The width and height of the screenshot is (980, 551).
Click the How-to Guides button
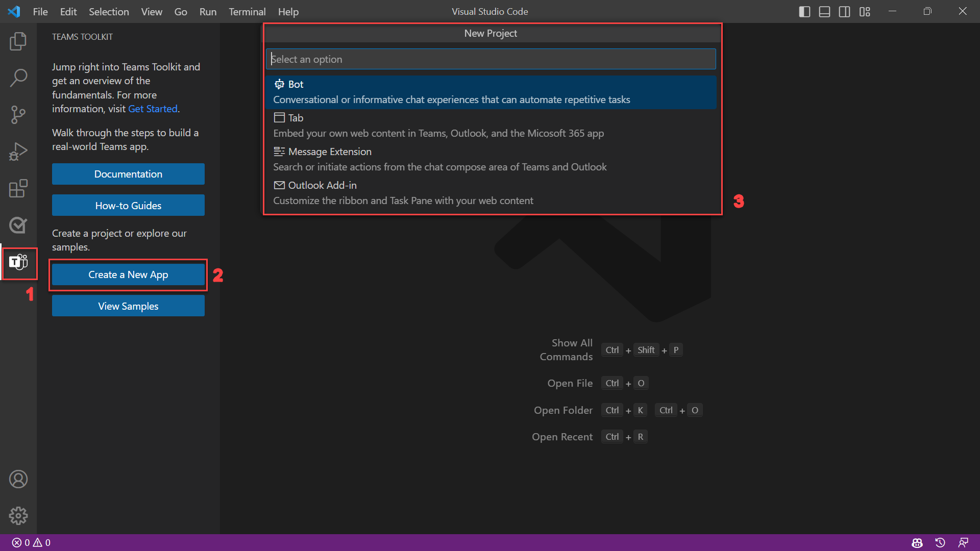tap(128, 205)
